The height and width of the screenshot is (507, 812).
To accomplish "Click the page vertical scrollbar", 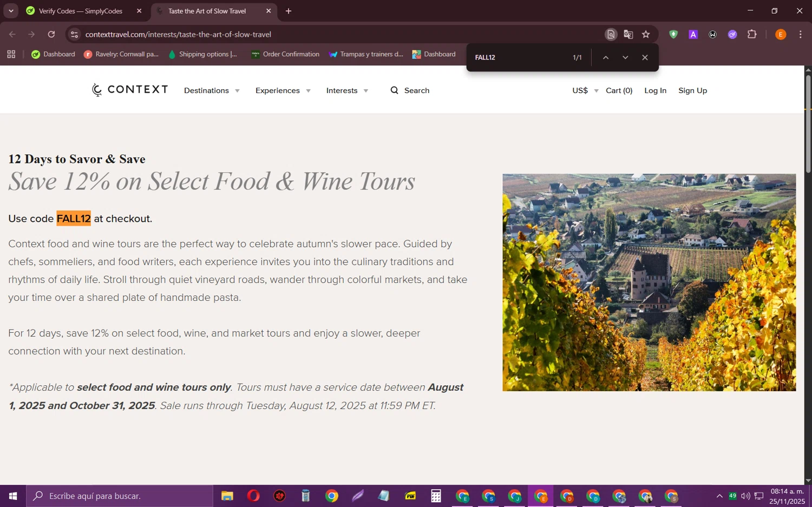I will point(808,124).
